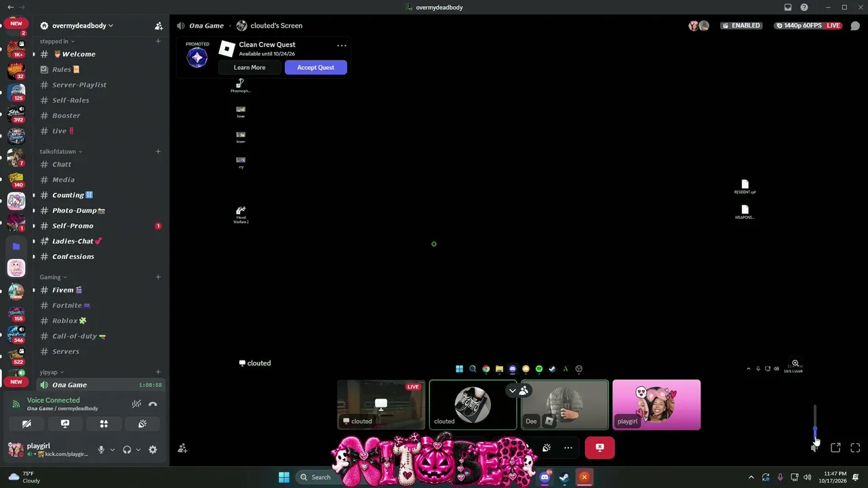
Task: Select clouted's avatar tile
Action: coord(473,405)
